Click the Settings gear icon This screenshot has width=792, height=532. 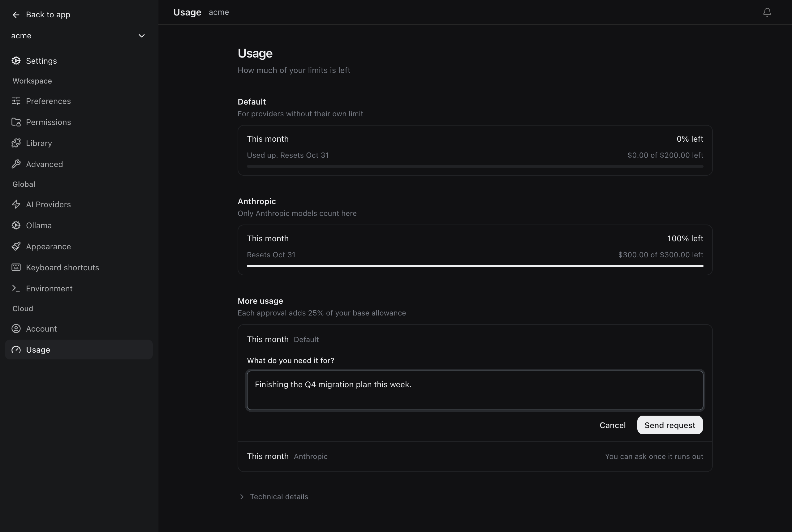tap(16, 61)
